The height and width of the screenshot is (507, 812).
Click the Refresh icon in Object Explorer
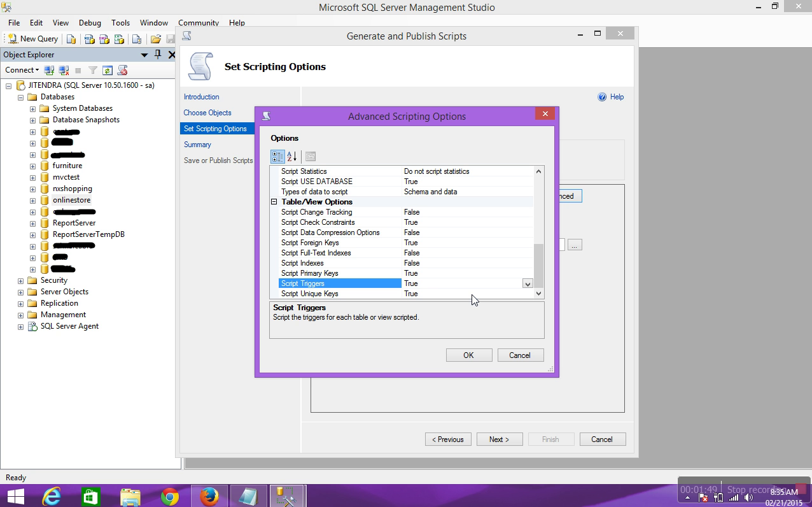108,70
